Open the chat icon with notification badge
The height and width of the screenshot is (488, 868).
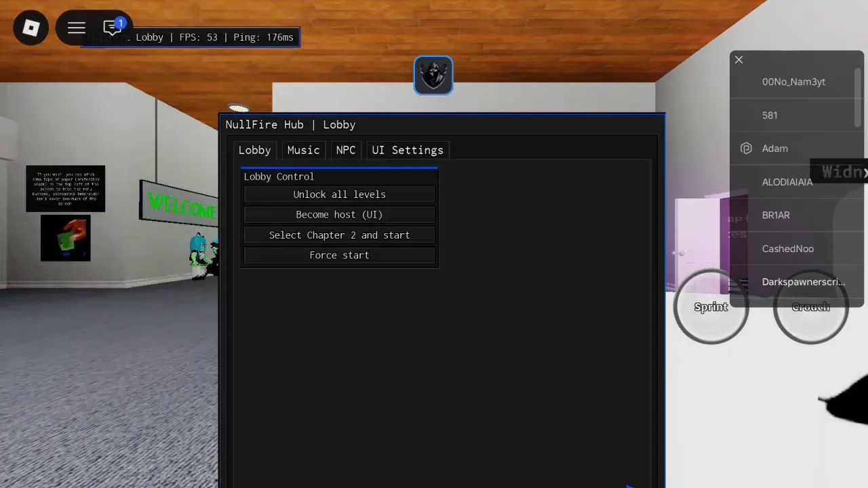113,28
